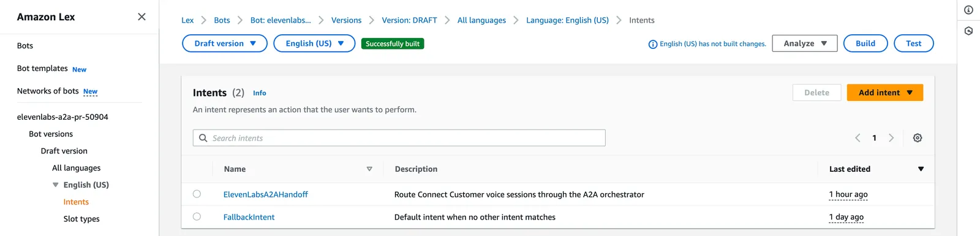Select Intents in sidebar tree
Viewport: 980px width, 236px height.
(x=76, y=202)
